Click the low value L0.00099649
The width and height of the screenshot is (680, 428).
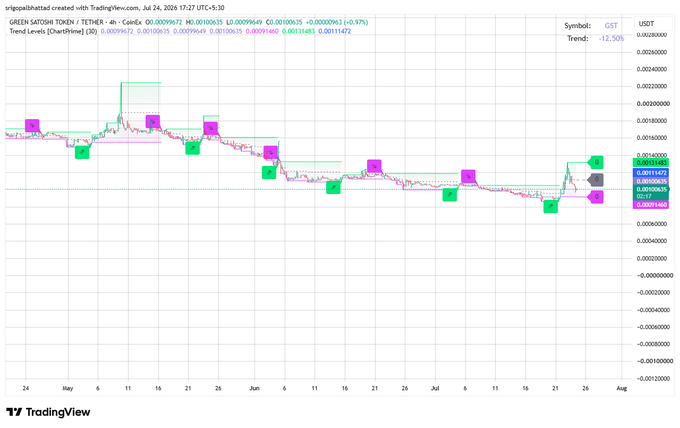tap(244, 22)
